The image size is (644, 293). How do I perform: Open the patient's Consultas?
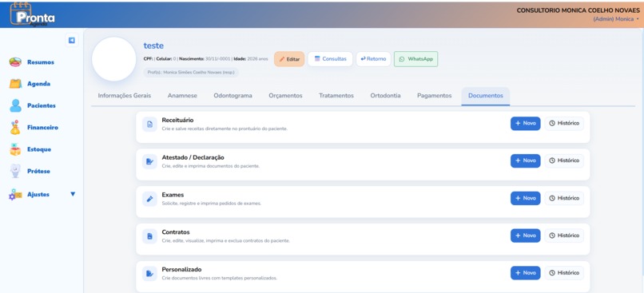point(330,59)
